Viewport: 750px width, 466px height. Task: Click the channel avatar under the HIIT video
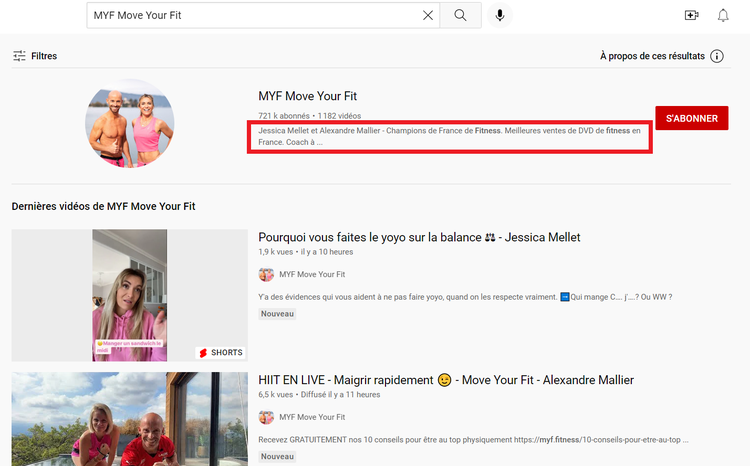266,417
